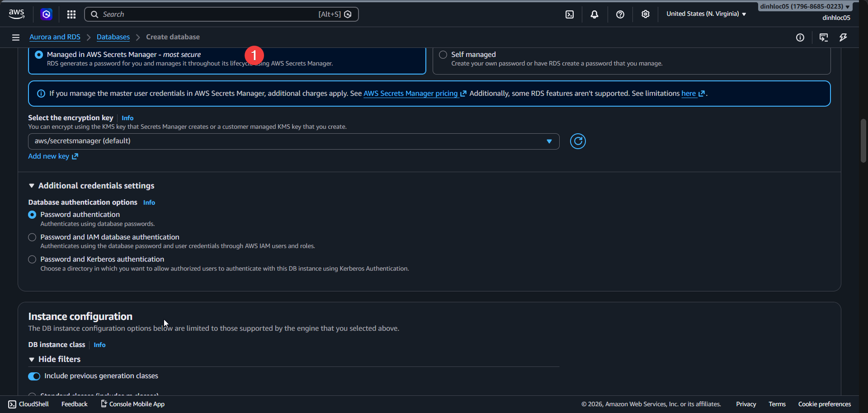Disable Include previous generation classes
Screen dimensions: 868x413
click(34, 376)
